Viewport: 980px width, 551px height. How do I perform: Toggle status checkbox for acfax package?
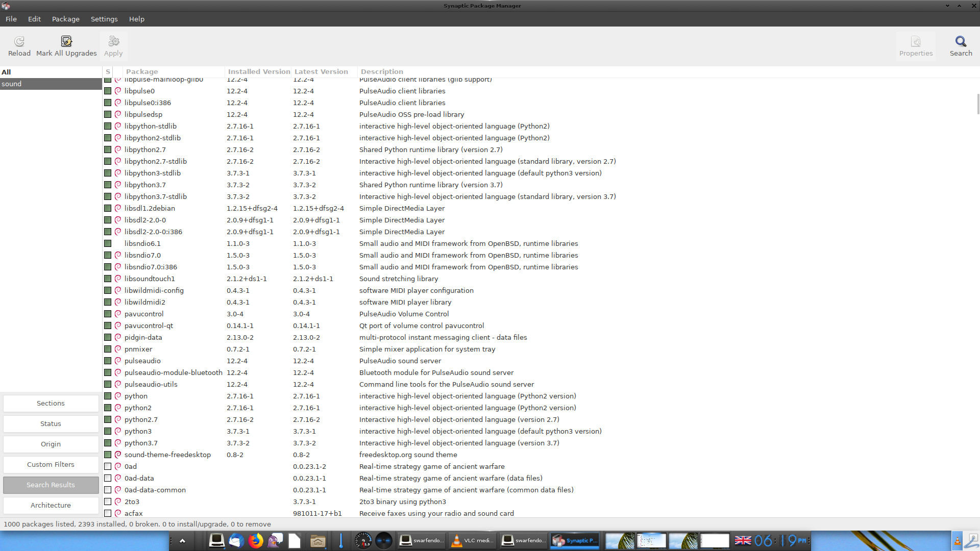108,513
